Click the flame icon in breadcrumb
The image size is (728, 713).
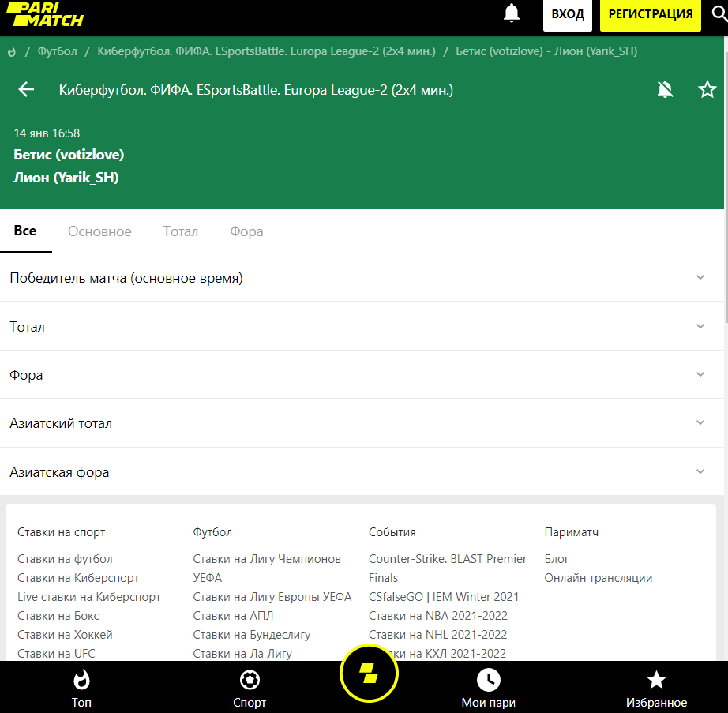12,51
